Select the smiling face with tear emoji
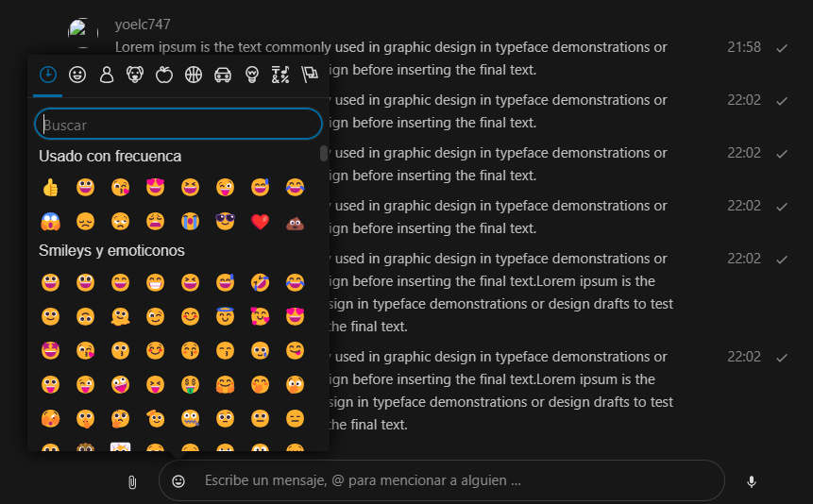 260,351
